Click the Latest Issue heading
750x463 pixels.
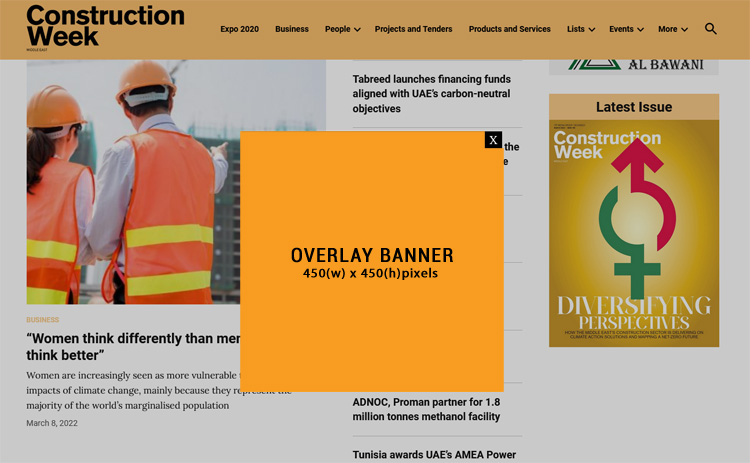pos(634,107)
